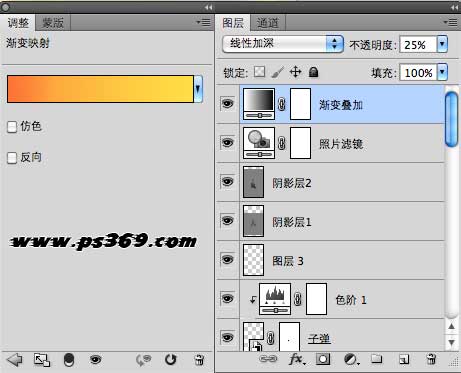Select 照片滤镜 adjustment thumbnail
Image resolution: width=461 pixels, height=373 pixels.
[259, 143]
